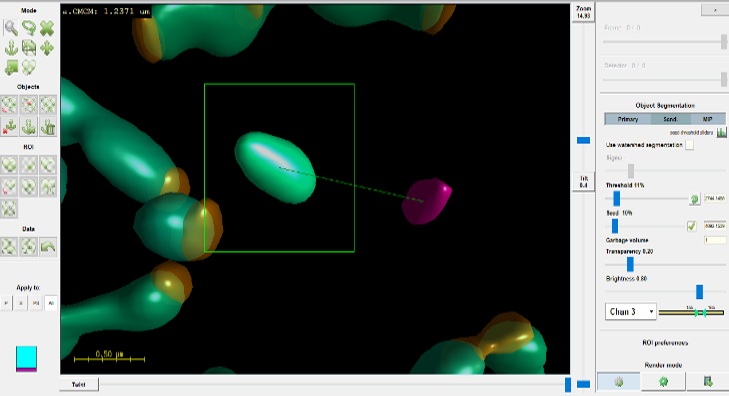Click the single ROI icon in third row
The image size is (729, 396).
(9, 208)
